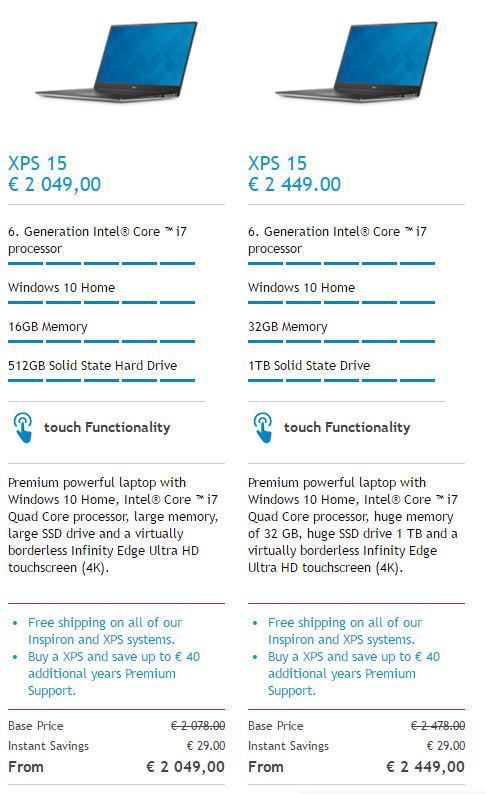Click the 'Windows 10 Home' spec in the right column
486x794 pixels.
[x=301, y=288]
